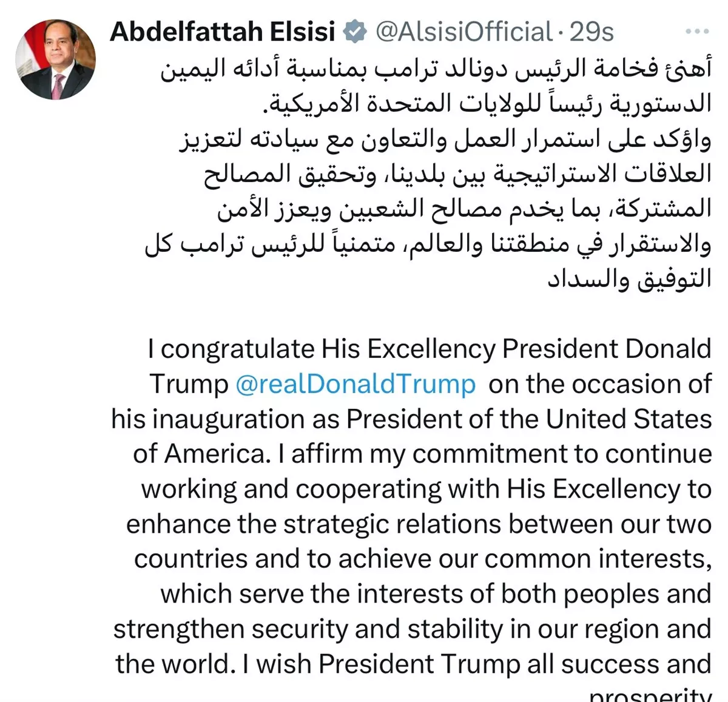Click the cut-off word 'prosperity' at the bottom
Screen dimensions: 728x702
(650, 694)
